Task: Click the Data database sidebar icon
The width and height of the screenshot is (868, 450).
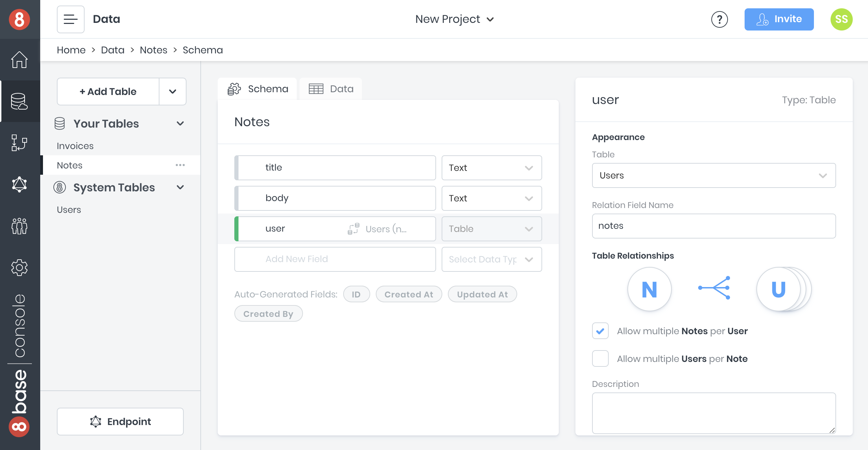Action: pos(19,101)
